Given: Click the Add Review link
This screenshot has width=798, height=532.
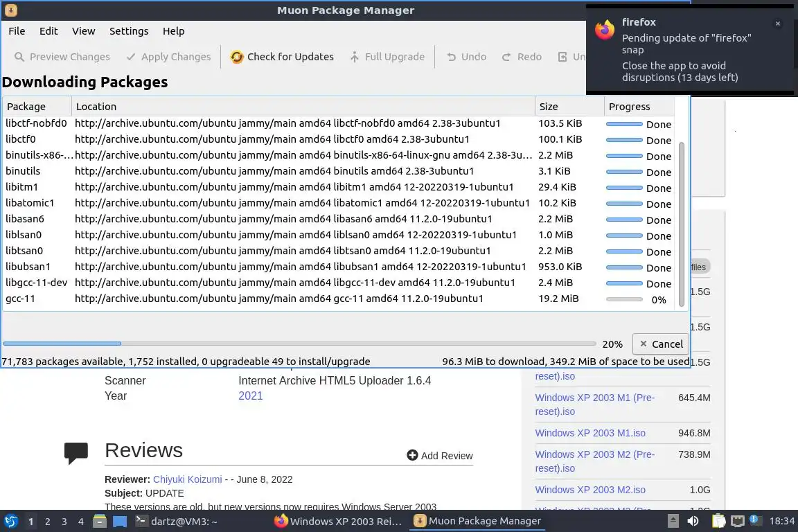Looking at the screenshot, I should coord(440,455).
